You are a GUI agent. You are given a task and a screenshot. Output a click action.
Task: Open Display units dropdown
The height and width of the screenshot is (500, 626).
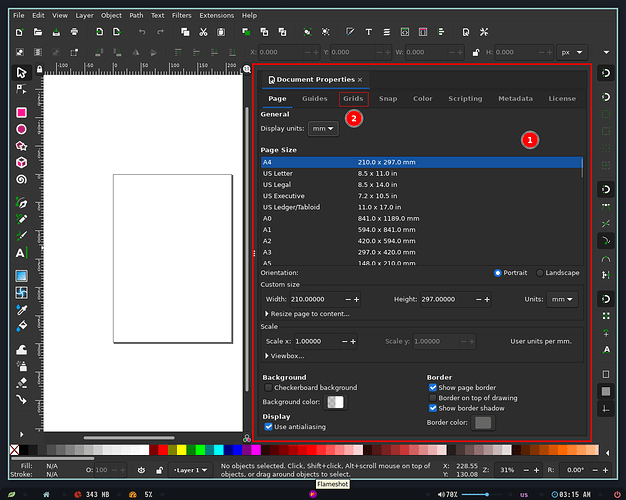(323, 129)
